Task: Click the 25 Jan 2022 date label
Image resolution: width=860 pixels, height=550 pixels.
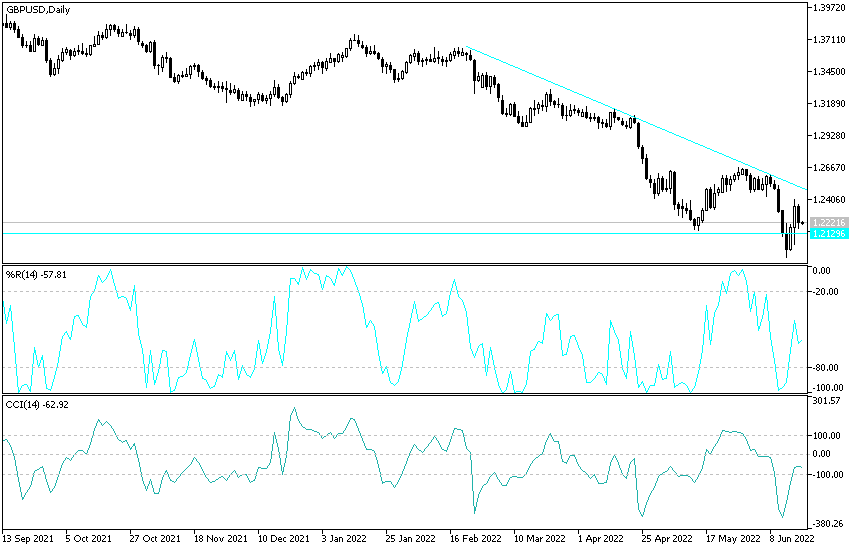Action: (411, 538)
